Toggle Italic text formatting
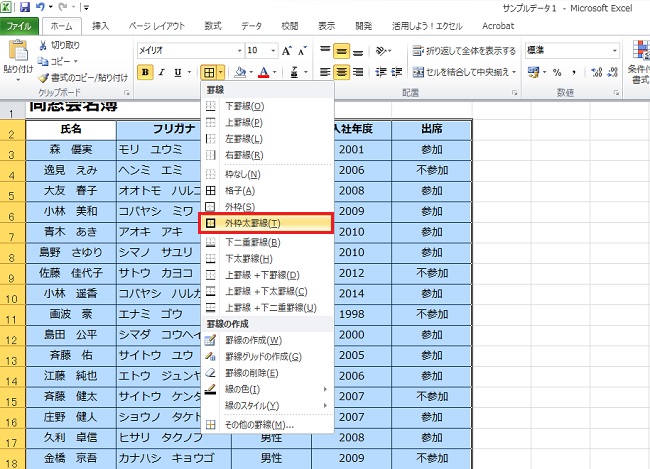 162,72
